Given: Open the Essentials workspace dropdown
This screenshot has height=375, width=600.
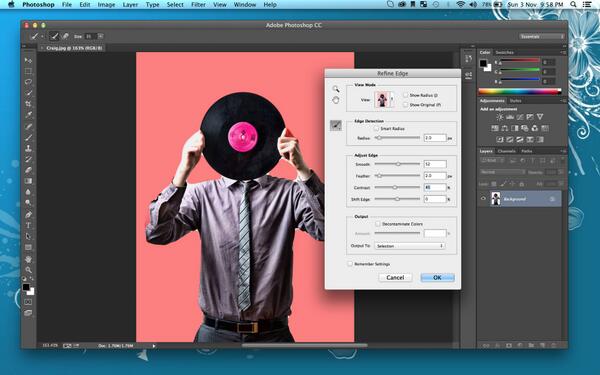Looking at the screenshot, I should point(541,36).
